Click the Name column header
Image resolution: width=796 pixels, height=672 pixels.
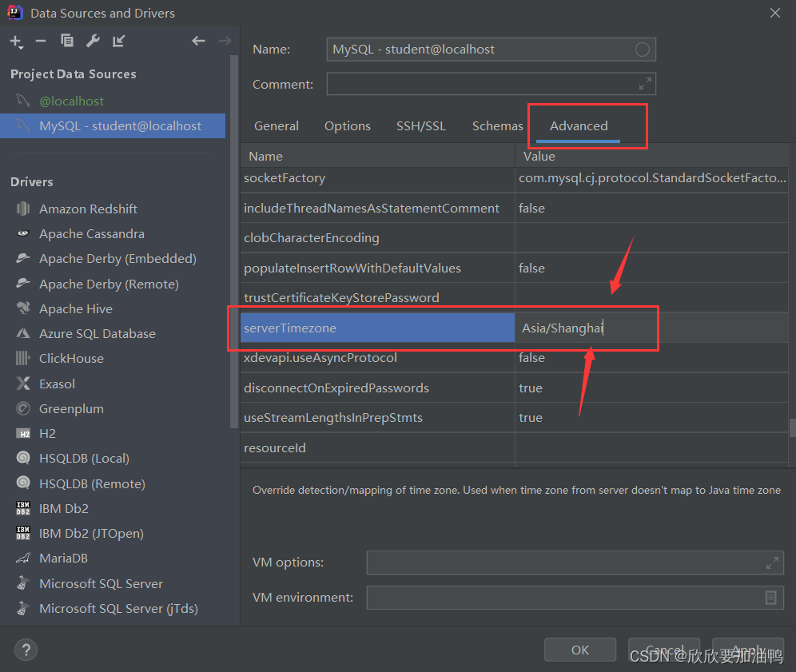click(x=378, y=157)
